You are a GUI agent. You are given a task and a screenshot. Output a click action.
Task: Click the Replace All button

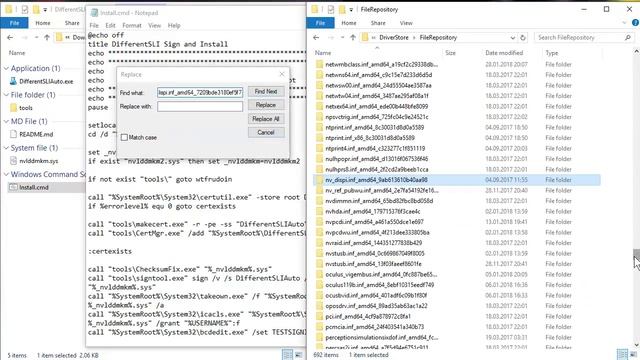coord(266,119)
